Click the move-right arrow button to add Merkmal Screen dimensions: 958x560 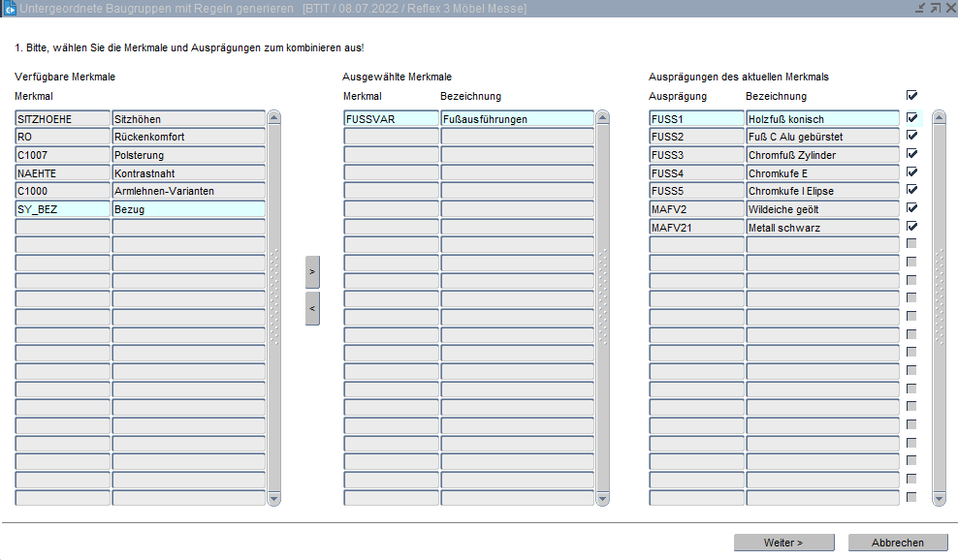click(x=312, y=272)
